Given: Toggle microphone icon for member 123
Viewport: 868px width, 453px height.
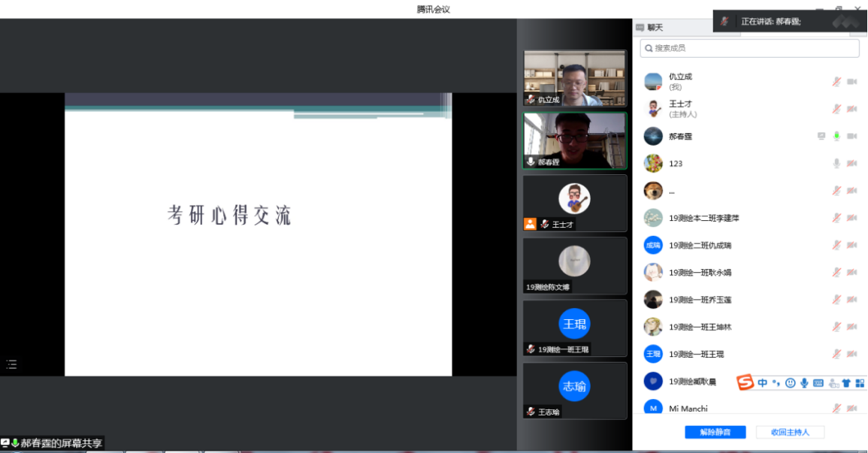Looking at the screenshot, I should 836,163.
